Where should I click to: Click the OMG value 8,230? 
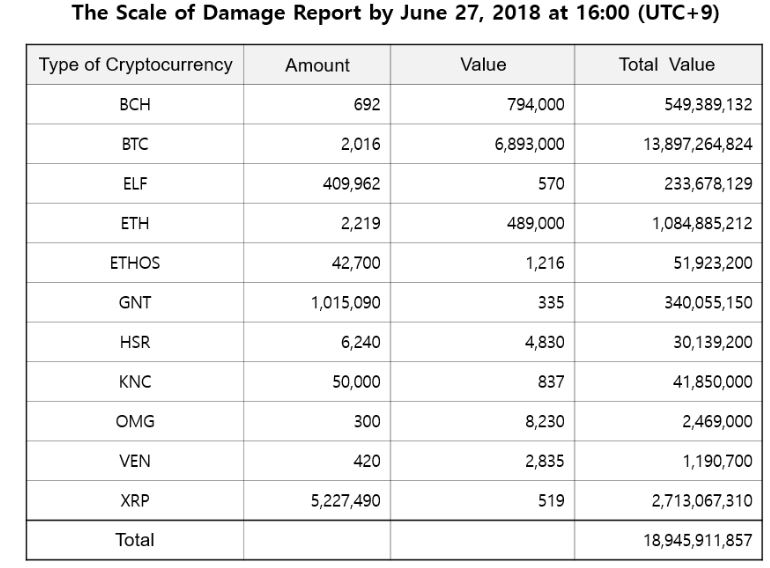coord(544,421)
